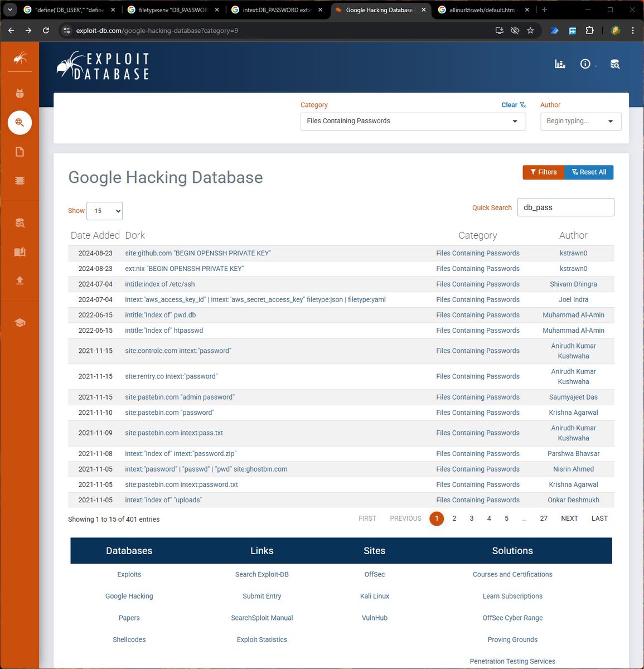Open Papers document icon in sidebar
The image size is (644, 669).
pos(20,152)
